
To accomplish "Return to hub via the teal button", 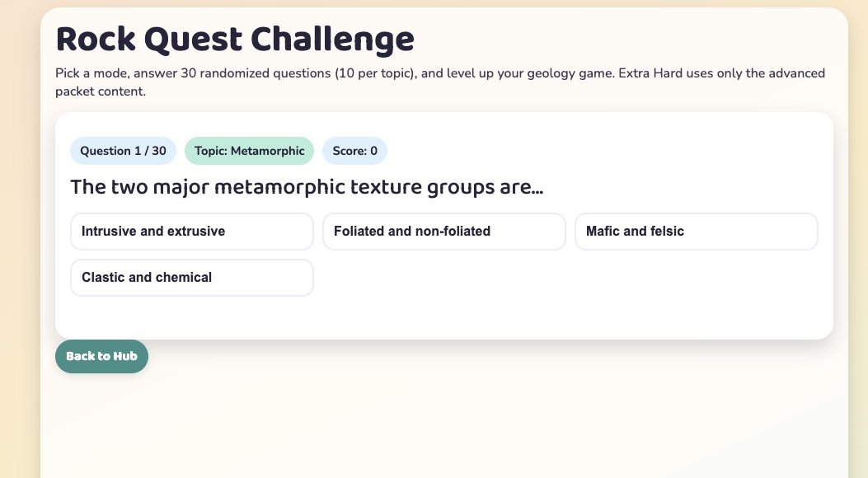I will [101, 356].
